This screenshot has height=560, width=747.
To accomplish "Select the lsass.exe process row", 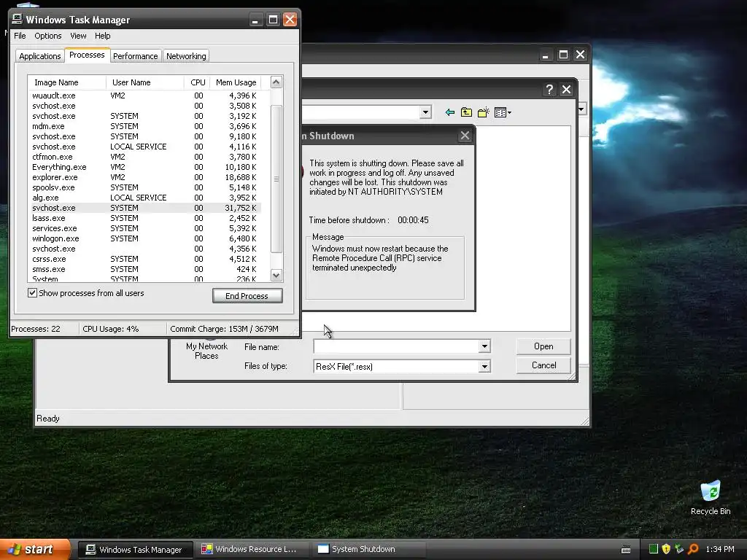I will tap(144, 218).
